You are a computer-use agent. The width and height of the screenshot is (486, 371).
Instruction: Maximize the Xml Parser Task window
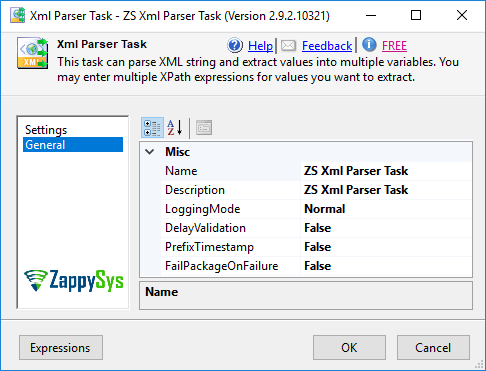pyautogui.click(x=416, y=15)
